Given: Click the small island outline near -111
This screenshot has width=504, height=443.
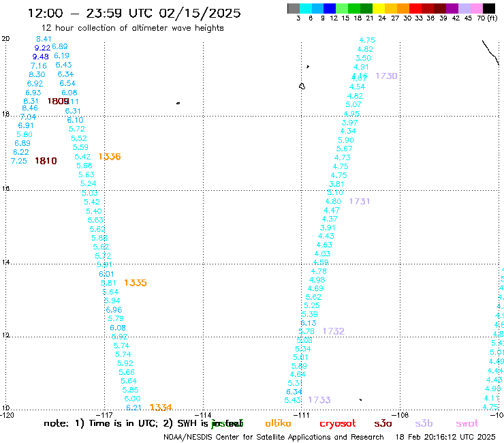Looking at the screenshot, I should coord(302,87).
